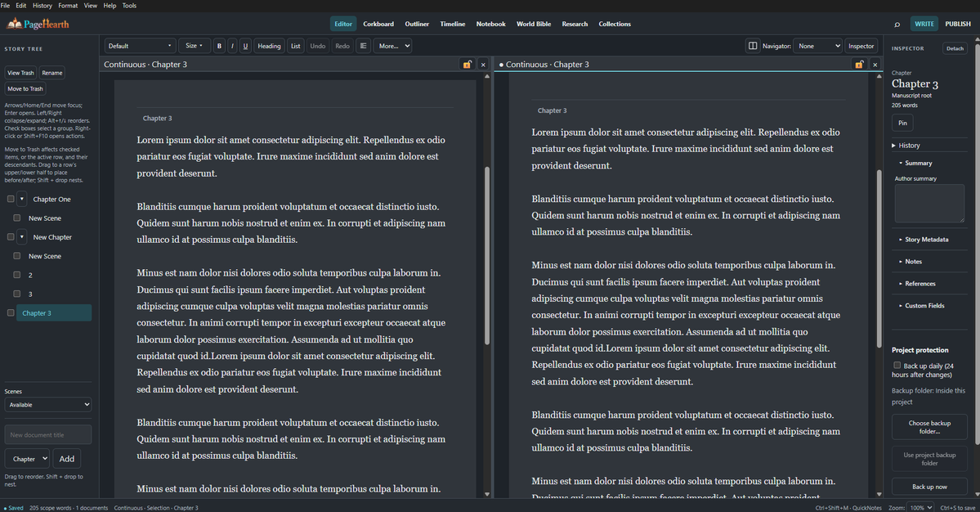Expand the Custom Fields section
The width and height of the screenshot is (980, 512).
click(x=921, y=306)
